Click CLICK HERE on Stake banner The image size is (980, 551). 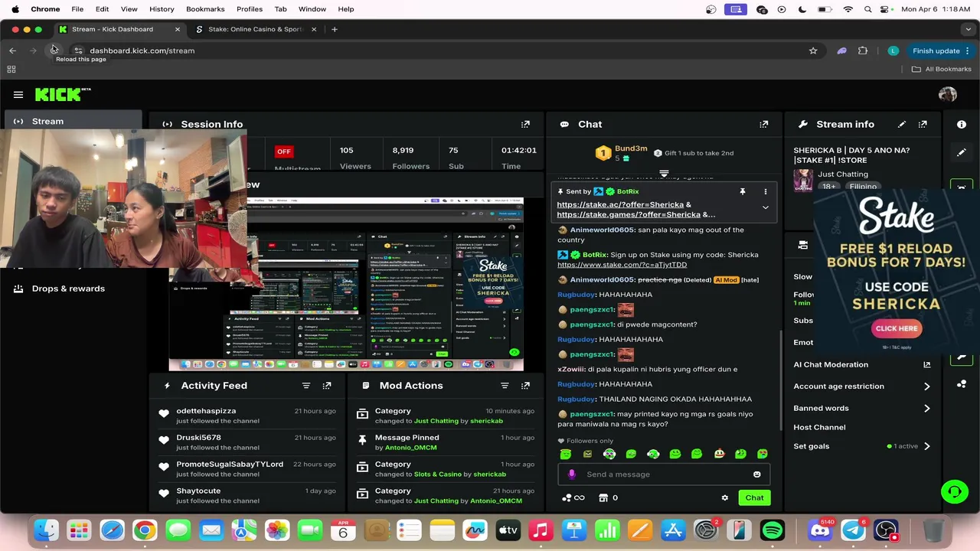[897, 328]
